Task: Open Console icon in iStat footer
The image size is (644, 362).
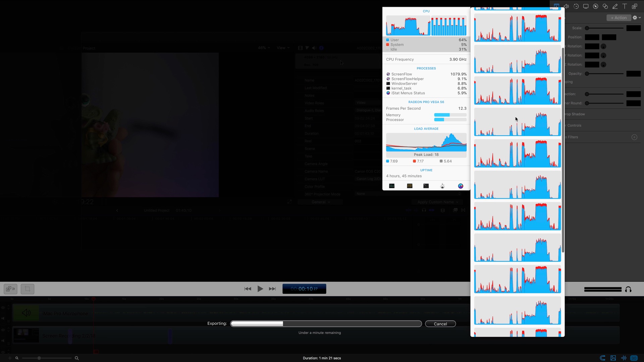Action: tap(410, 186)
